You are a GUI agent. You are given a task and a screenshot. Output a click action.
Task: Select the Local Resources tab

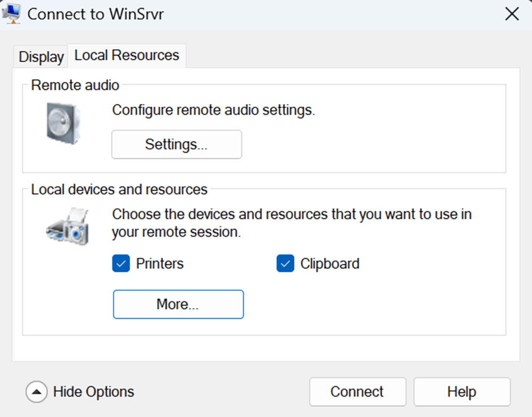click(x=127, y=55)
